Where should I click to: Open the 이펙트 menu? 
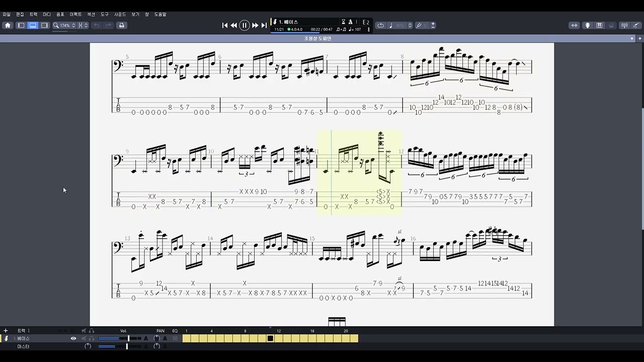pyautogui.click(x=75, y=15)
